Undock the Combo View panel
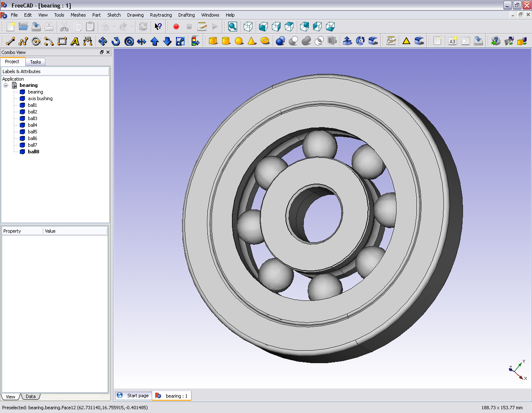Image resolution: width=532 pixels, height=413 pixels. (102, 52)
